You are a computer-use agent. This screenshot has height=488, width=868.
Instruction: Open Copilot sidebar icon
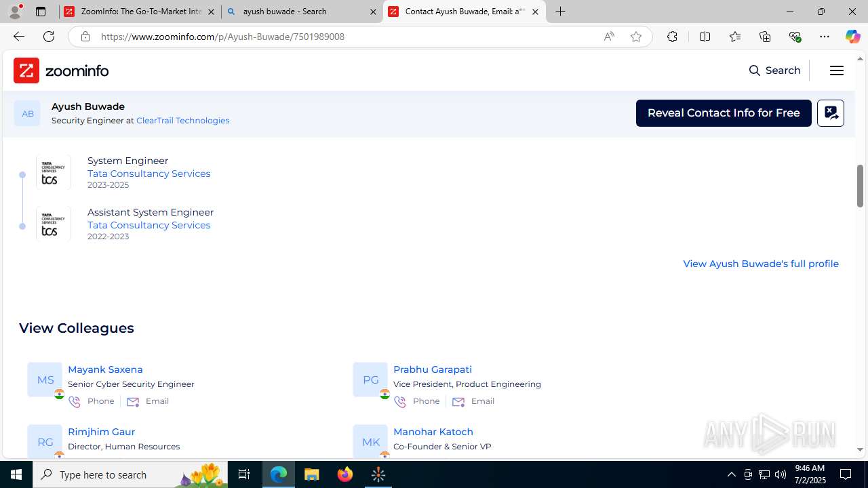coord(852,37)
